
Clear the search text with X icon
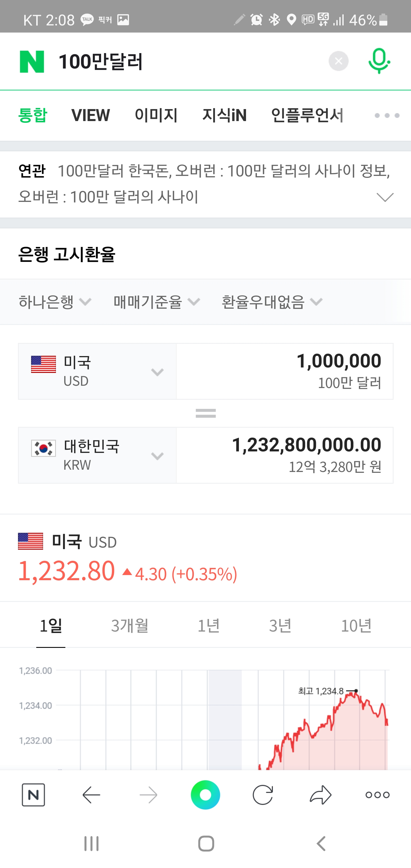pyautogui.click(x=338, y=61)
